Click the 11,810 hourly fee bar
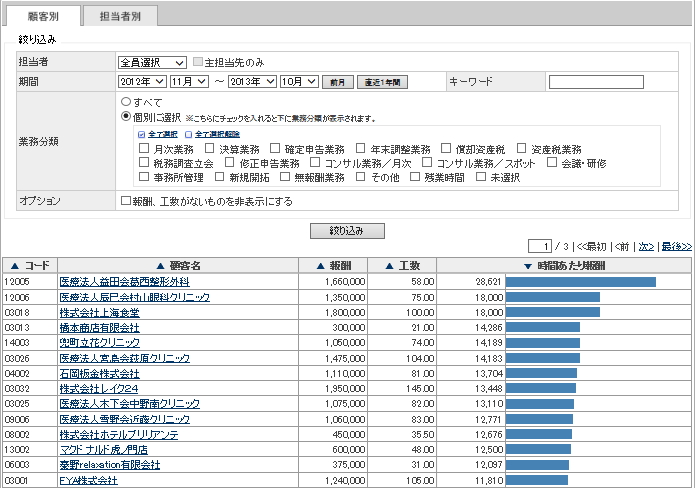697x488 pixels. [x=537, y=480]
